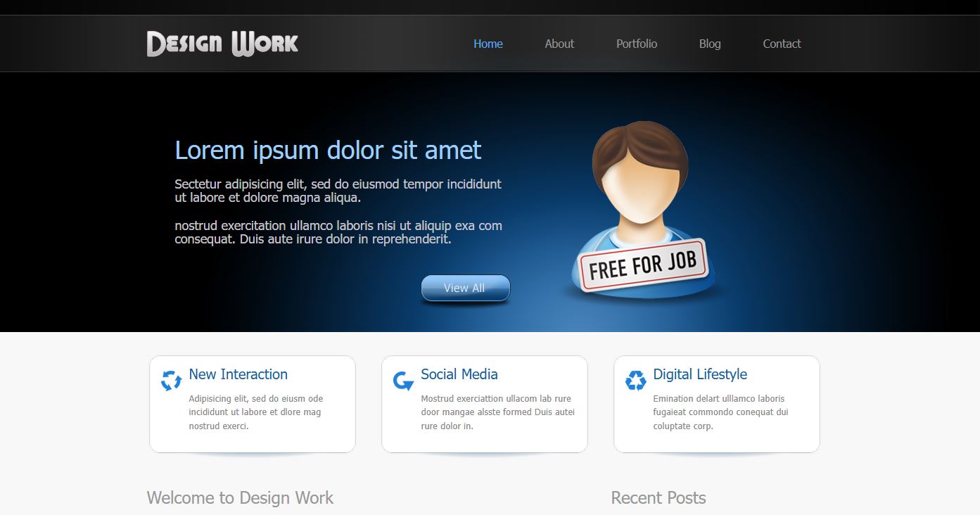Screen dimensions: 980x515
Task: Click the Free For Job avatar image
Action: pos(642,210)
